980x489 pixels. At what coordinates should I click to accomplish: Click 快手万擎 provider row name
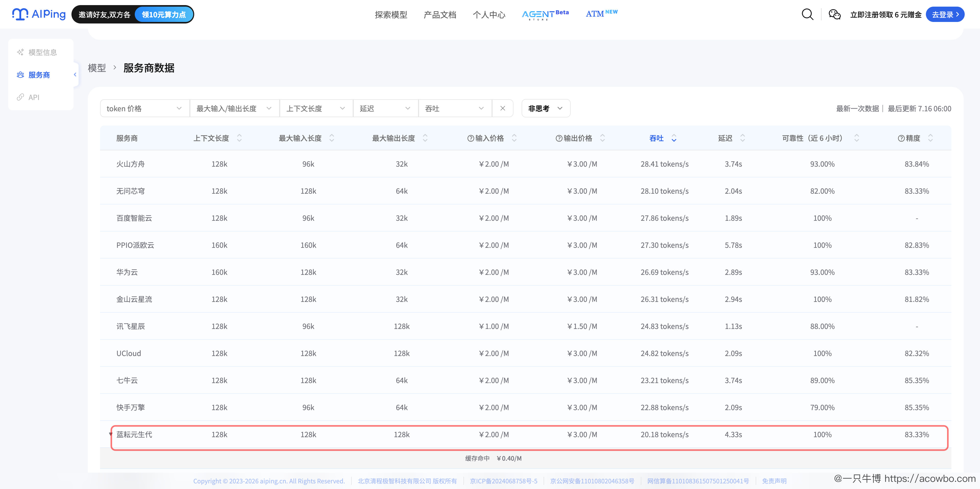[130, 407]
